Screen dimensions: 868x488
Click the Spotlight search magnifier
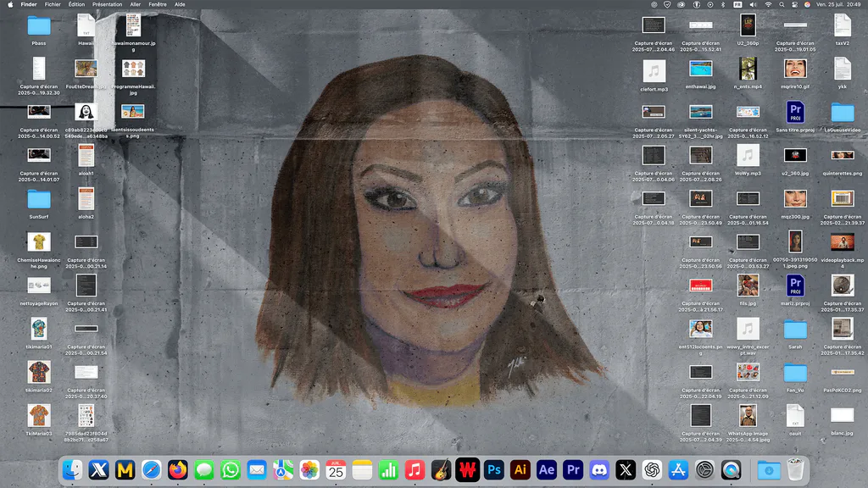click(x=782, y=4)
